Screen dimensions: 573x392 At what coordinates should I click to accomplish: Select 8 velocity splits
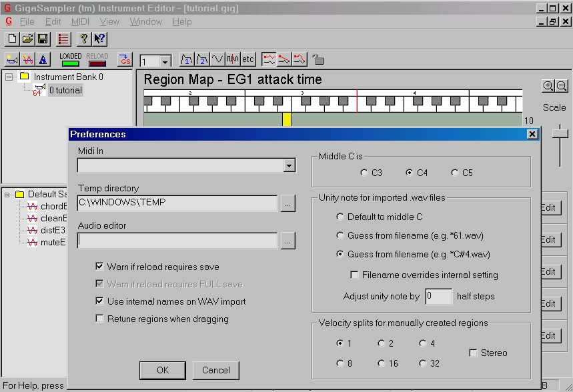(x=340, y=363)
